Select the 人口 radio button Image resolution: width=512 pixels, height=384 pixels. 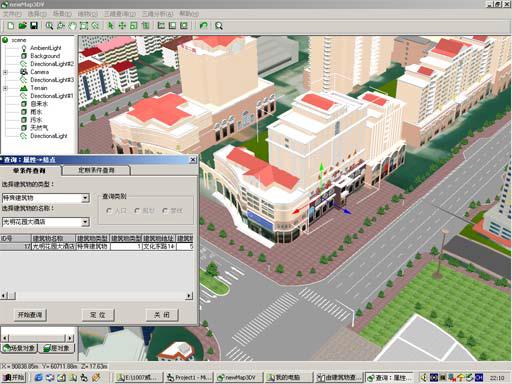tap(109, 211)
